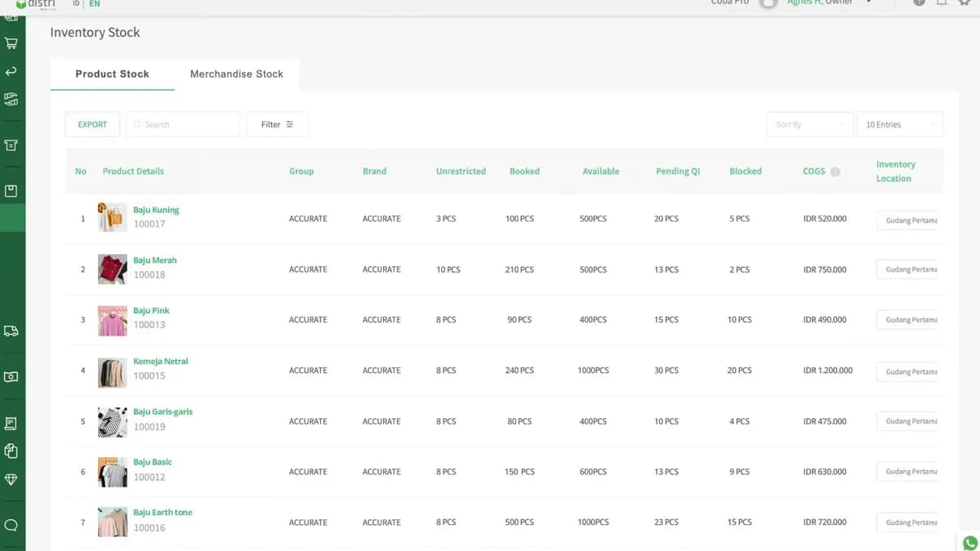Click the Booked value 210 PCS

tap(519, 269)
